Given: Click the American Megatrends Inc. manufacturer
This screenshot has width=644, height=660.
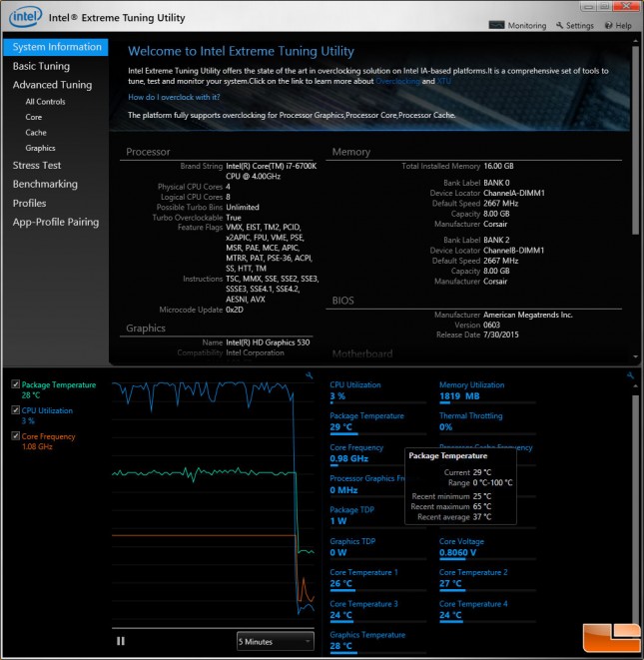Looking at the screenshot, I should tap(528, 315).
